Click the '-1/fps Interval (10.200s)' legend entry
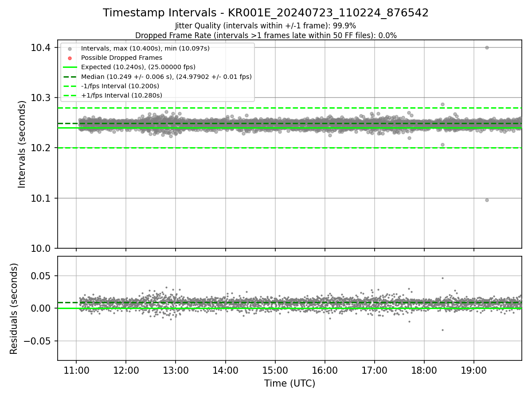 [x=120, y=86]
